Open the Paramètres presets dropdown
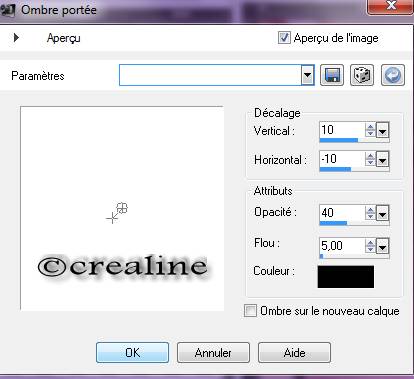This screenshot has width=414, height=379. tap(307, 75)
